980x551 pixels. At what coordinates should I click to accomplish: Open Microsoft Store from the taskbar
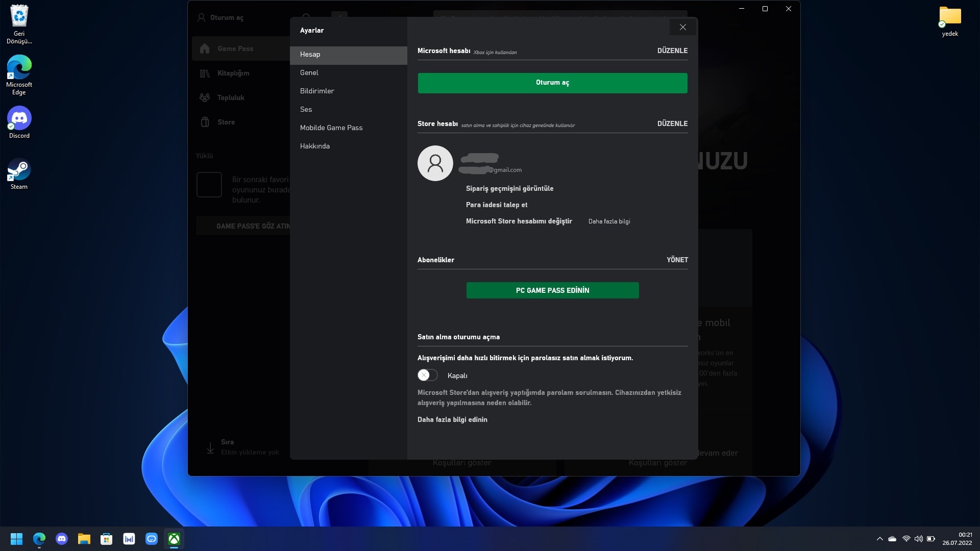[x=107, y=539]
